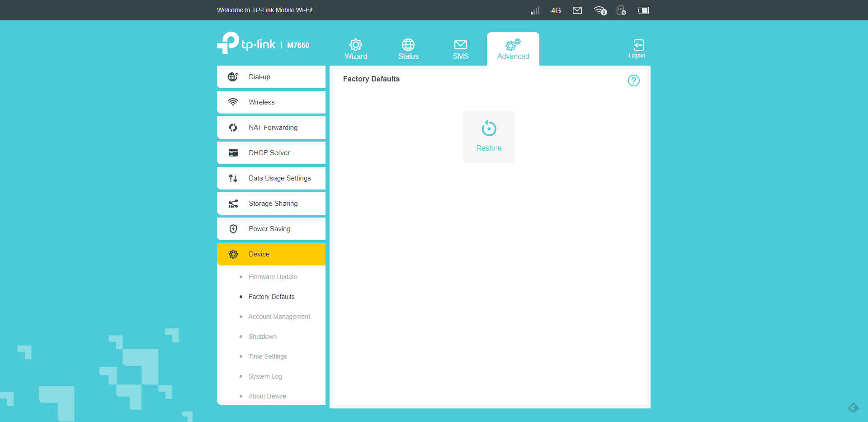This screenshot has width=868, height=422.
Task: Select Factory Defaults submenu item
Action: tap(271, 297)
